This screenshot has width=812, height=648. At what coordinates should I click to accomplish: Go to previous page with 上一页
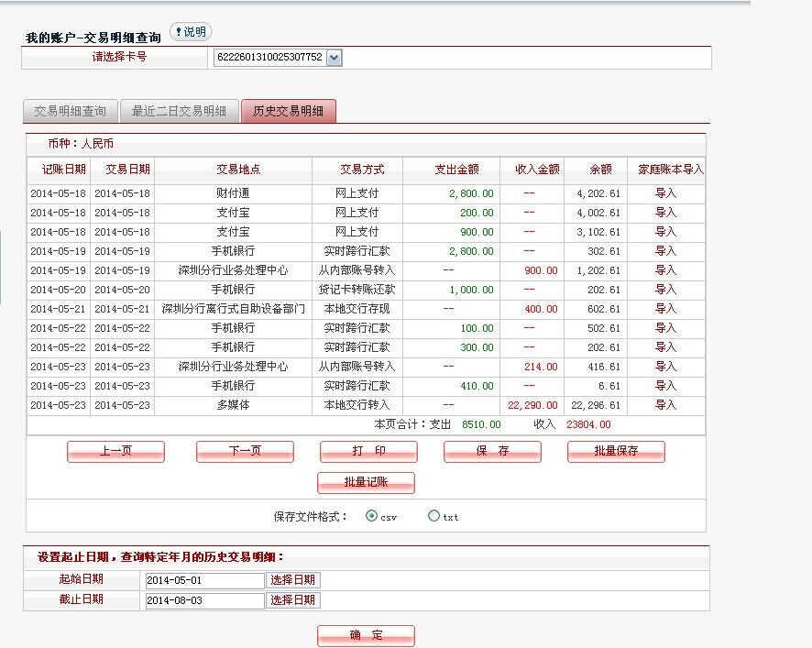116,451
